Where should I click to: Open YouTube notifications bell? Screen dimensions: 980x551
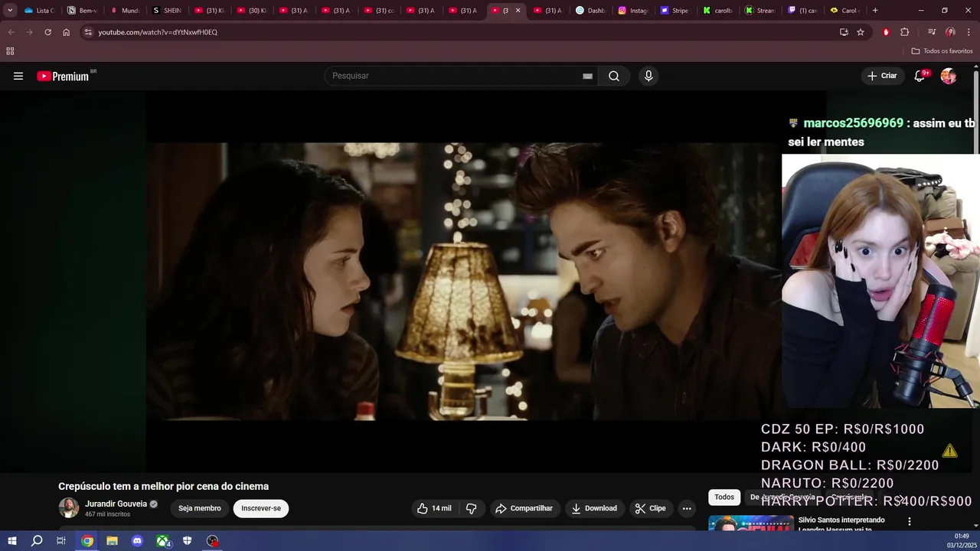click(x=920, y=76)
